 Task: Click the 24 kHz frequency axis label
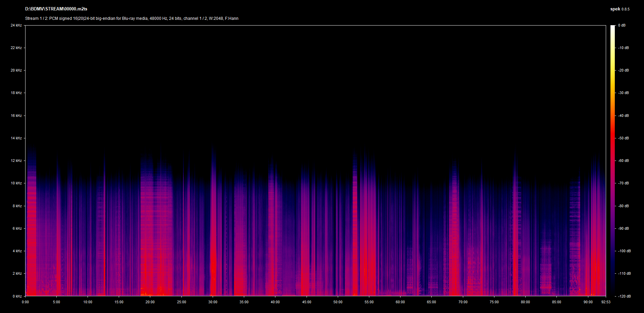click(x=16, y=25)
